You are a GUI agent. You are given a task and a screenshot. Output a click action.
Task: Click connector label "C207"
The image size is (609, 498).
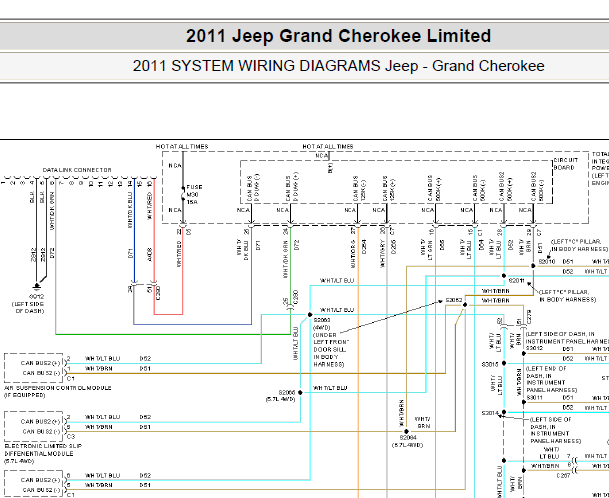coord(563,475)
